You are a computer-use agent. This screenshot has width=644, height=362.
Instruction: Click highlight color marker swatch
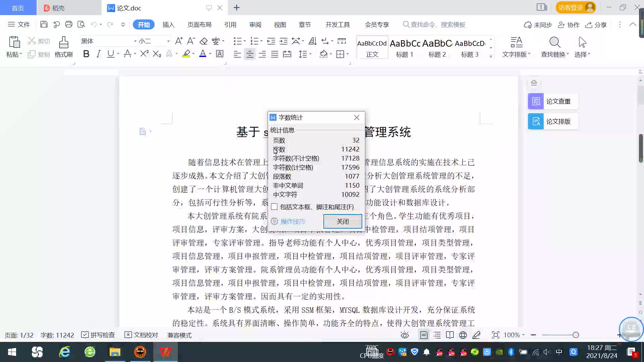186,54
